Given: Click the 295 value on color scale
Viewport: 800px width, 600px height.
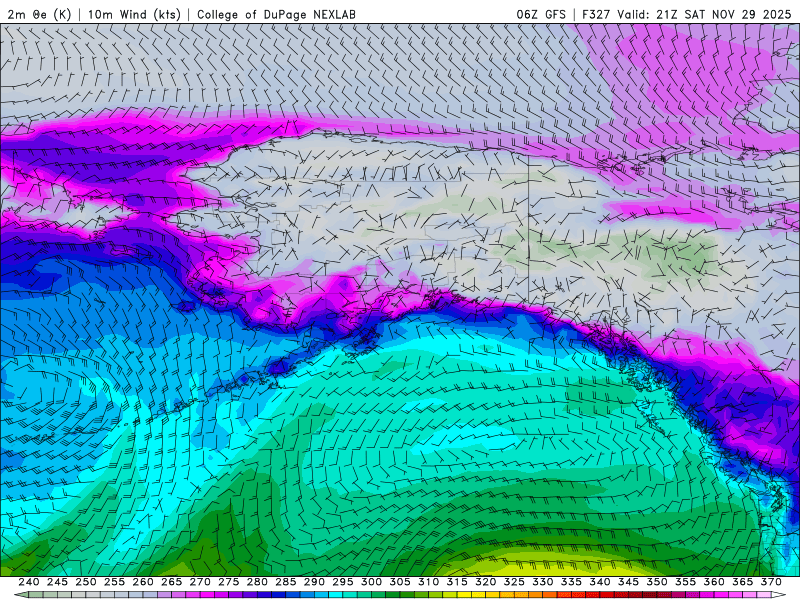Looking at the screenshot, I should 343,582.
